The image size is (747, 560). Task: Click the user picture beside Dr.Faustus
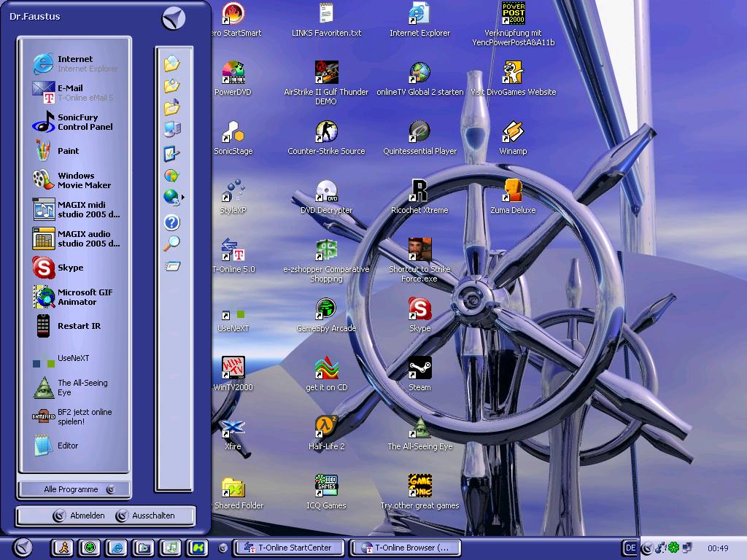click(174, 19)
